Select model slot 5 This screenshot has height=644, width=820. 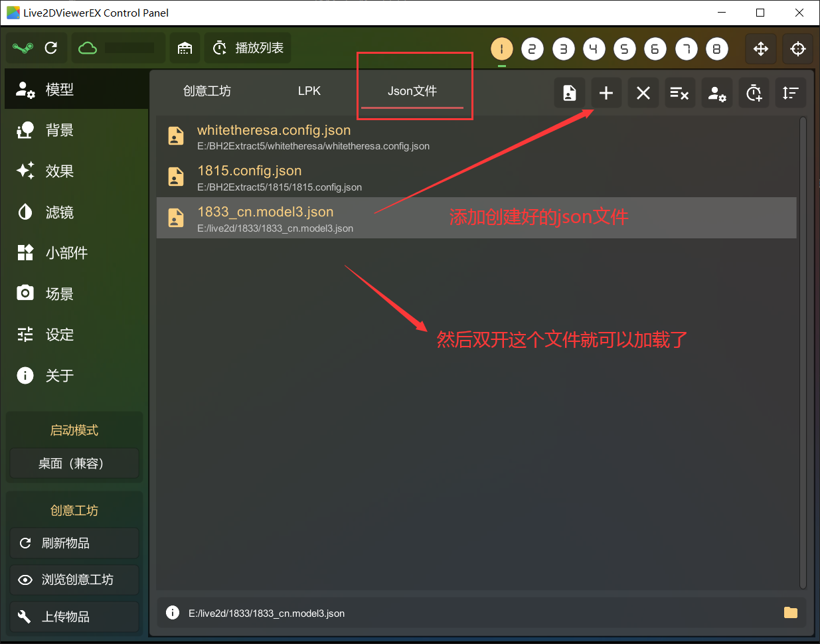click(624, 48)
